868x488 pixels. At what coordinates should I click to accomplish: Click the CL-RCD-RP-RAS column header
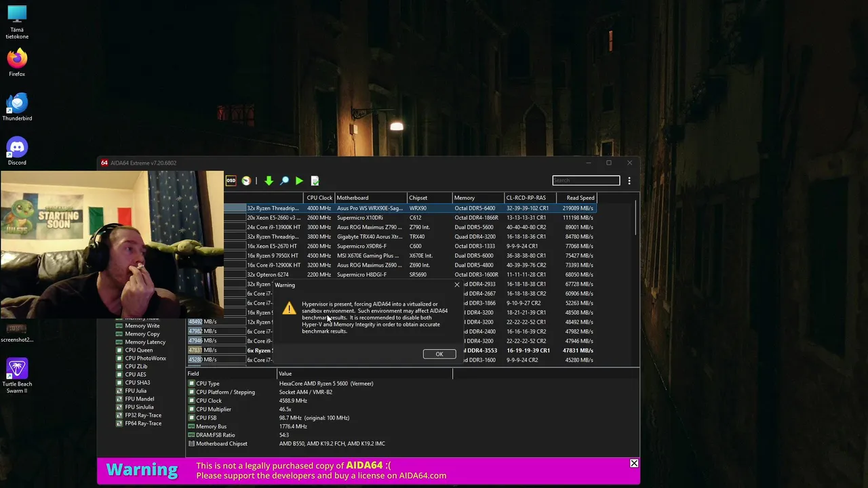coord(530,198)
